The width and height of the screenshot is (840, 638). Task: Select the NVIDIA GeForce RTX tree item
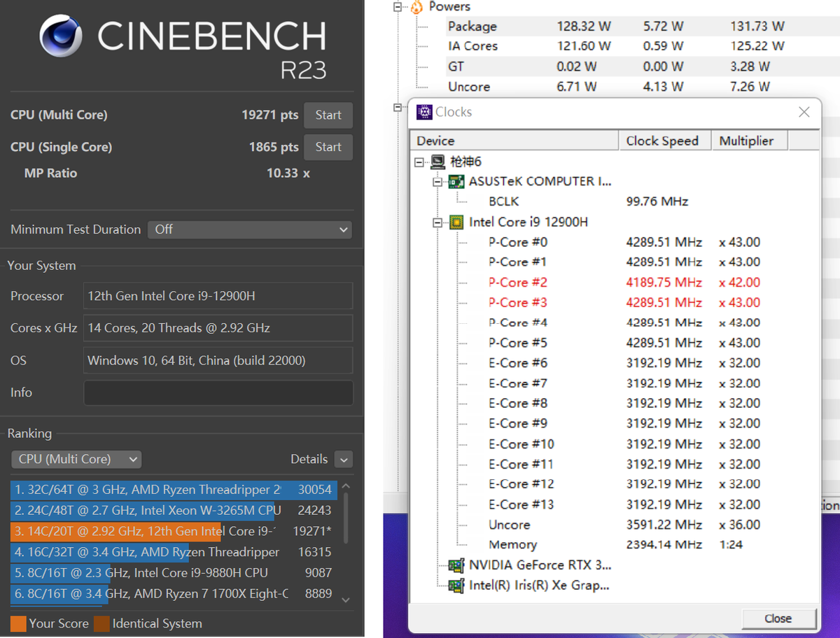pyautogui.click(x=540, y=565)
